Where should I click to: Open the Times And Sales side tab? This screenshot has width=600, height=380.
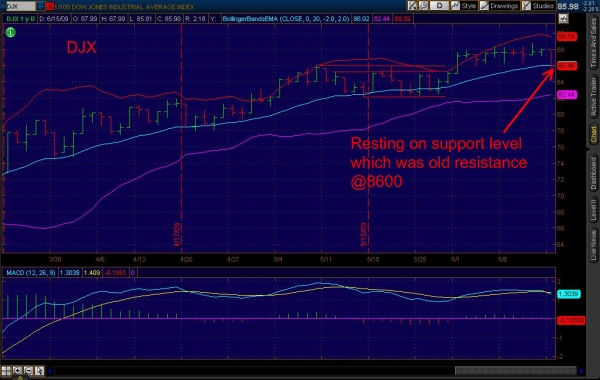pos(593,43)
